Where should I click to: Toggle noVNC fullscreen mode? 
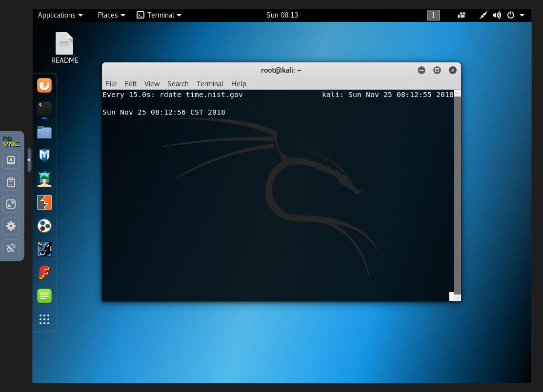[x=11, y=204]
